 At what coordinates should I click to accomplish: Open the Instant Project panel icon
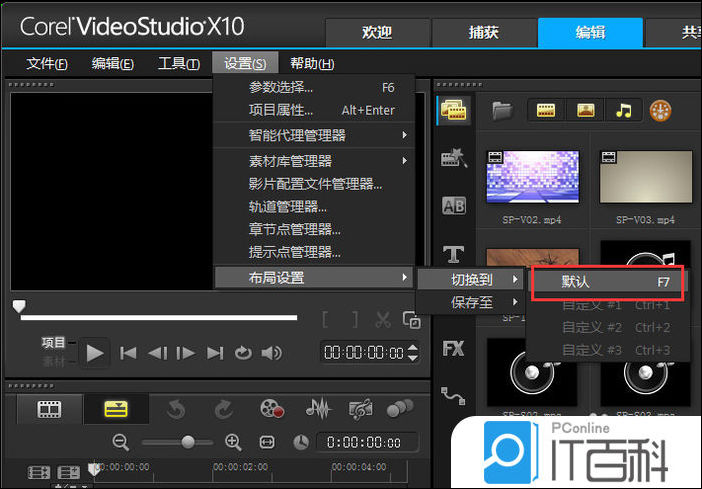[x=453, y=158]
